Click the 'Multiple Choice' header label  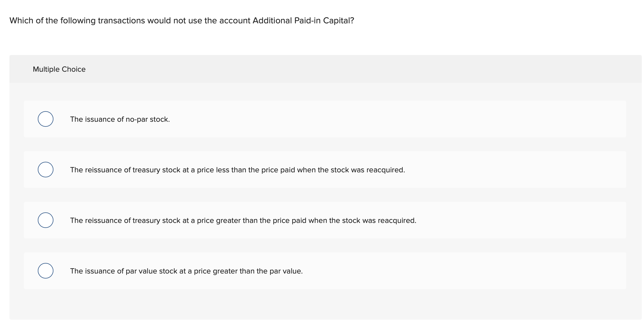click(59, 69)
